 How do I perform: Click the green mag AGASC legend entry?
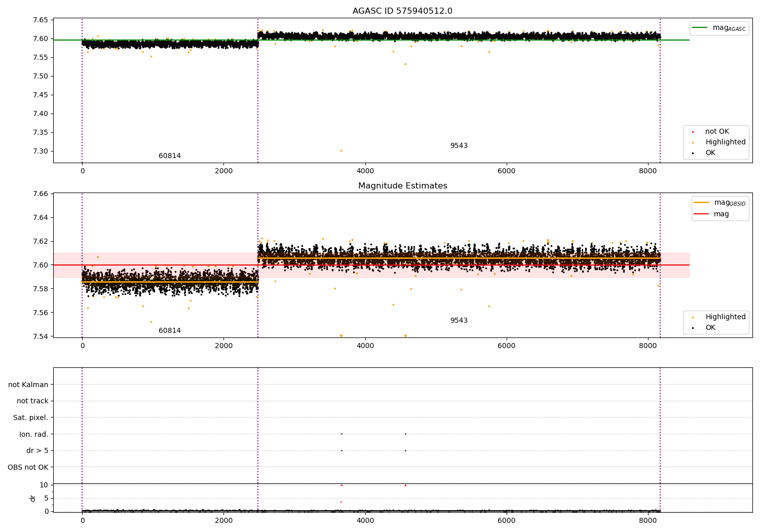coord(719,28)
